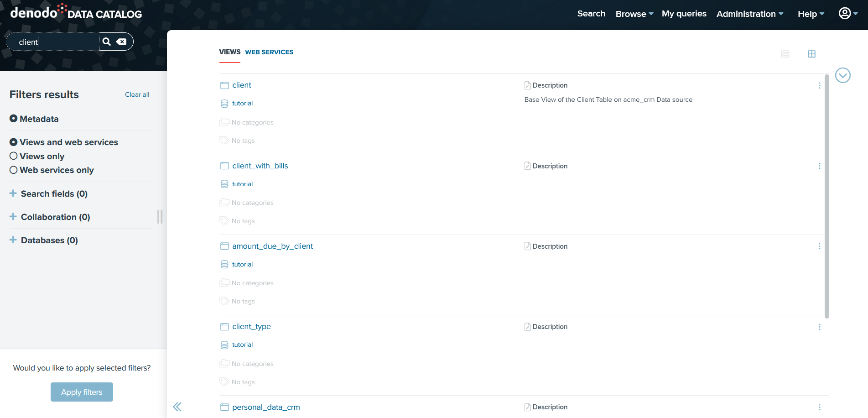Clear the search box with the backspace icon
The width and height of the screenshot is (868, 418).
tap(121, 42)
